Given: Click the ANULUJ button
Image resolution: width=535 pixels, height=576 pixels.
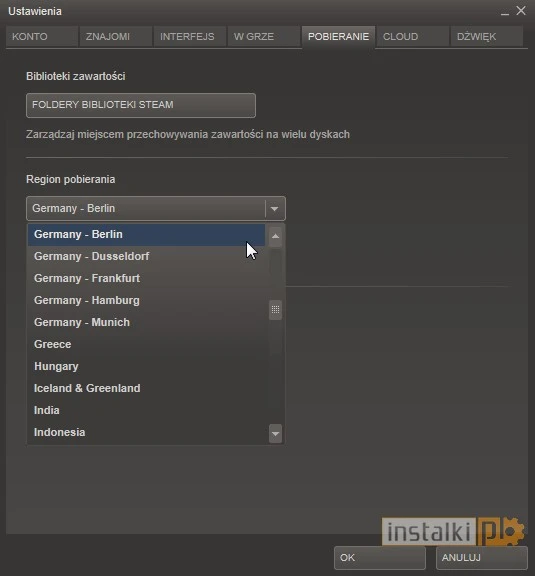Looking at the screenshot, I should point(482,558).
